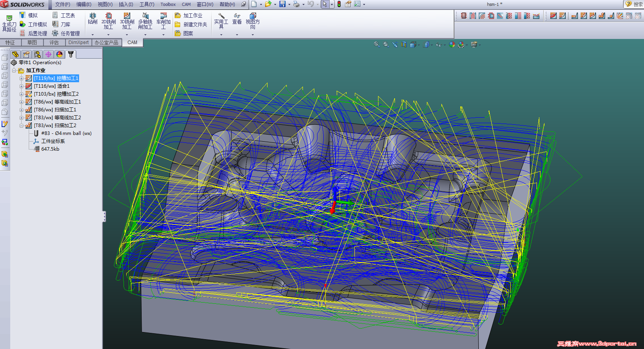The height and width of the screenshot is (349, 644).
Task: Click the 2D铣削加工 milling icon
Action: [x=109, y=16]
